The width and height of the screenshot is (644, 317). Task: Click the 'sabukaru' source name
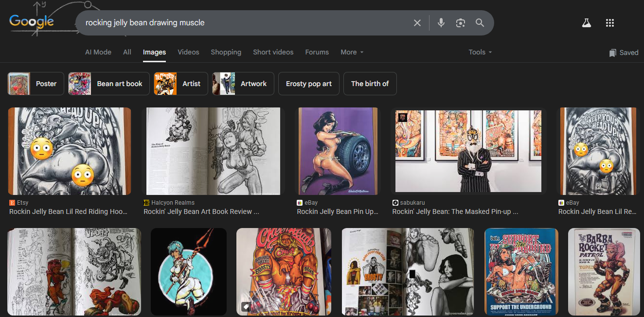point(412,203)
